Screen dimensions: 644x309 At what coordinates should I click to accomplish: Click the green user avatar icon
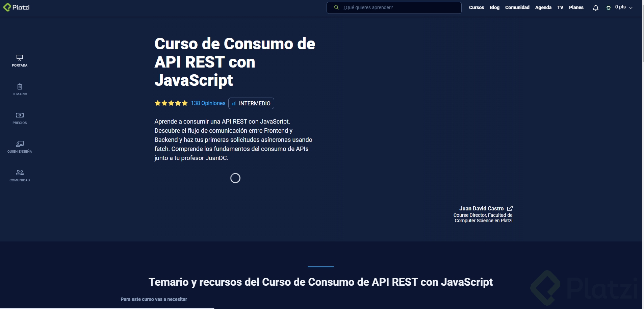pos(609,8)
